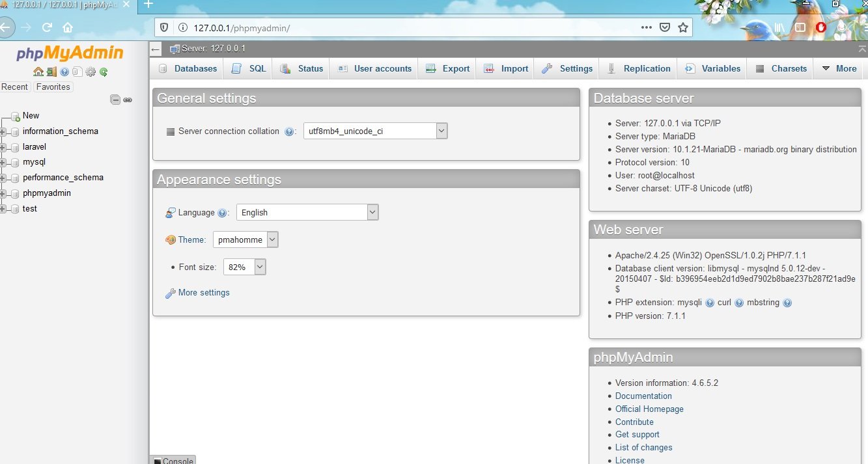Click the New database tree item
The height and width of the screenshot is (464, 868).
(x=31, y=116)
